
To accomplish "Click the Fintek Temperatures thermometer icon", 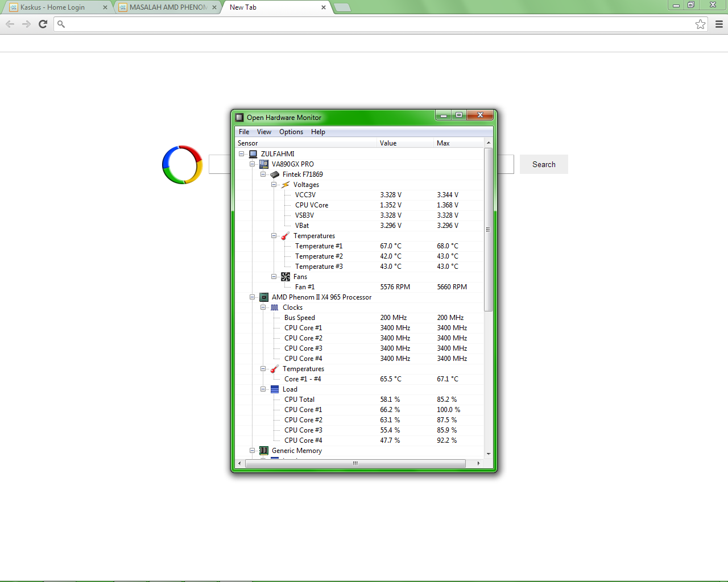I will point(286,236).
